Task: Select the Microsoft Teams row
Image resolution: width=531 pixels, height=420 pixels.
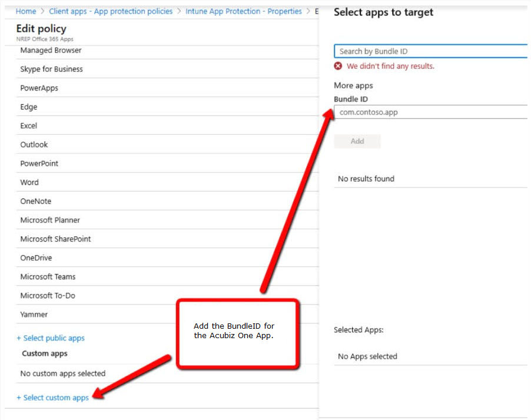Action: [x=167, y=277]
